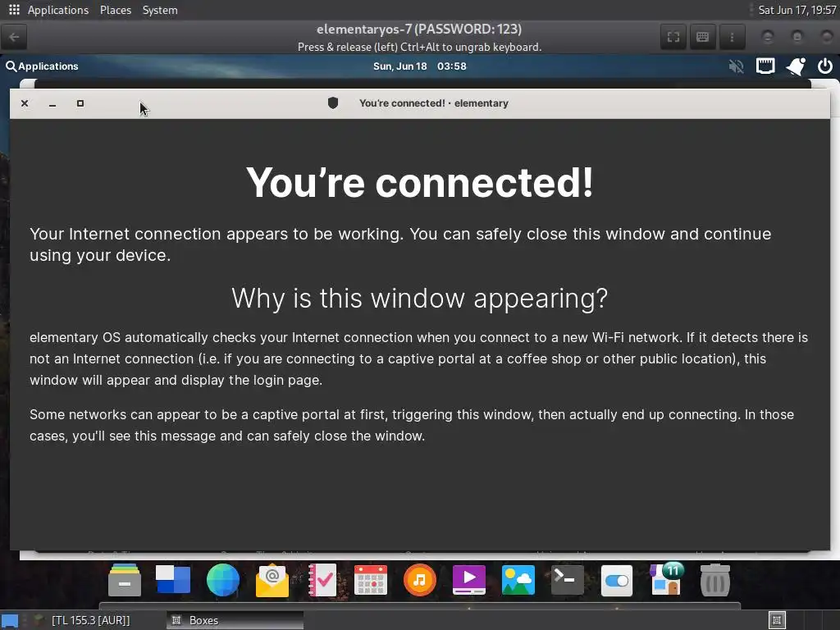The image size is (840, 630).
Task: Launch the Terminal from the dock
Action: [568, 580]
